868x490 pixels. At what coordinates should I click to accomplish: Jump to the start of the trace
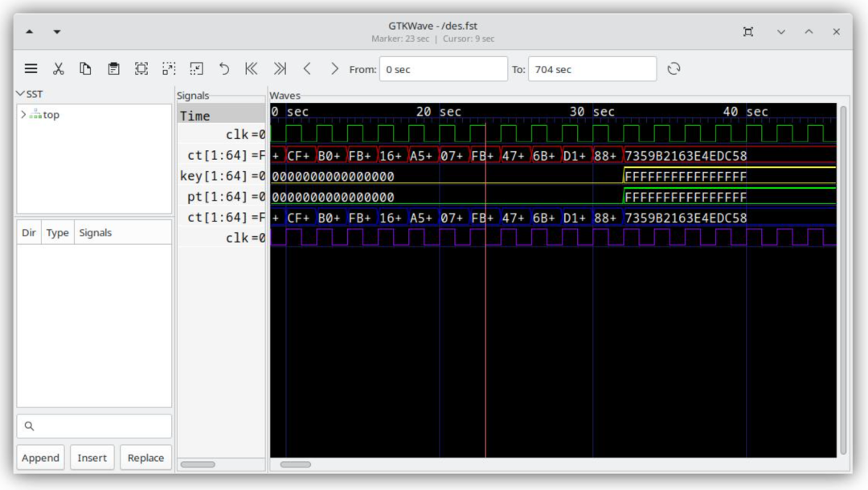(x=252, y=69)
